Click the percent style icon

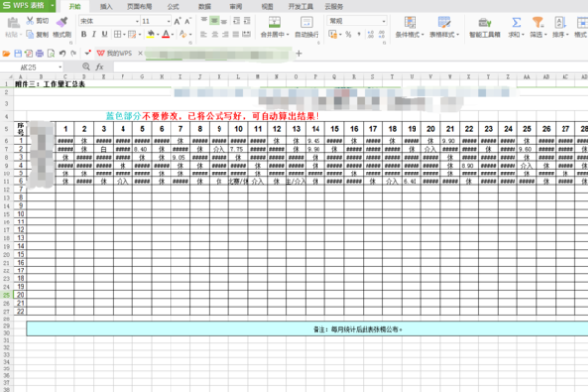point(348,34)
